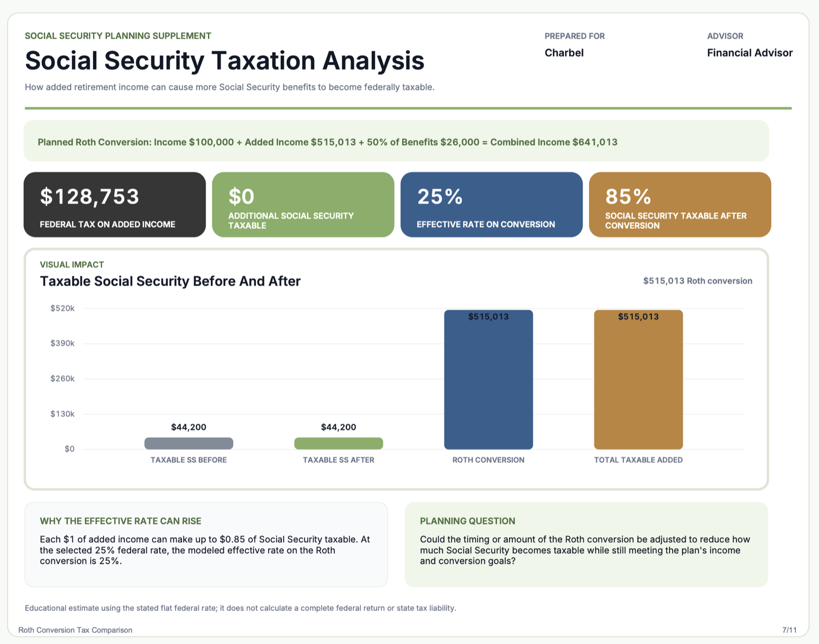The image size is (819, 644).
Task: Click the Each $1 of added income paragraph
Action: click(x=205, y=550)
